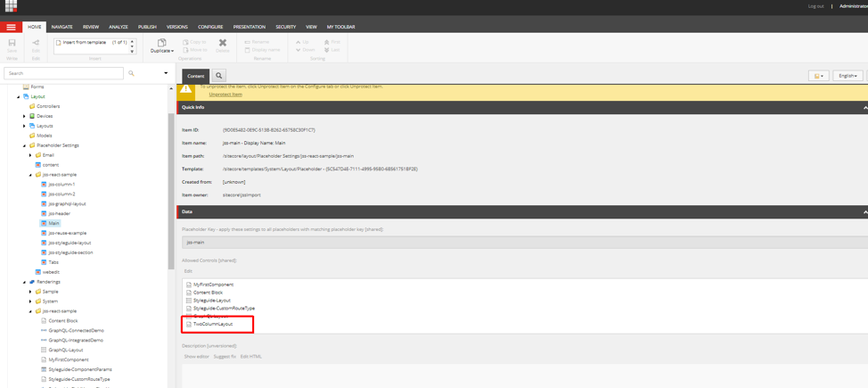
Task: Click the Edit icon in ribbon
Action: tap(36, 43)
